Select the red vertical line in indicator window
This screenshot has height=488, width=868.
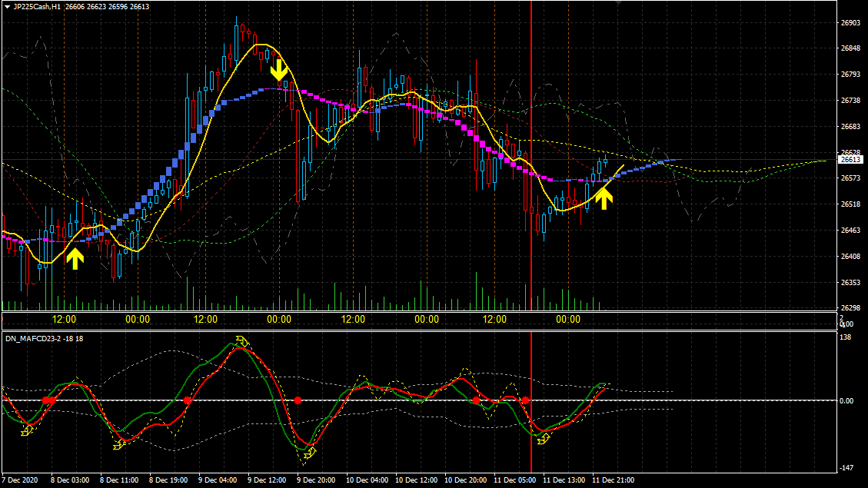[x=531, y=402]
